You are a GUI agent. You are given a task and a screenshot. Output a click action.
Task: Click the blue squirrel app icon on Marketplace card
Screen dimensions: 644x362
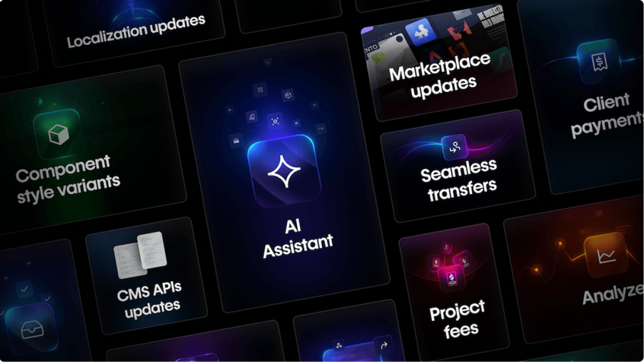click(421, 33)
